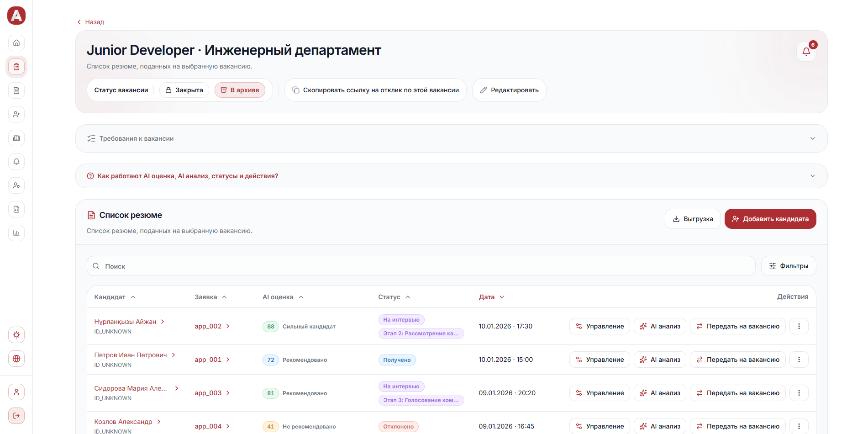
Task: Click Передать на вакансию for Сидорова Мария
Action: point(737,393)
